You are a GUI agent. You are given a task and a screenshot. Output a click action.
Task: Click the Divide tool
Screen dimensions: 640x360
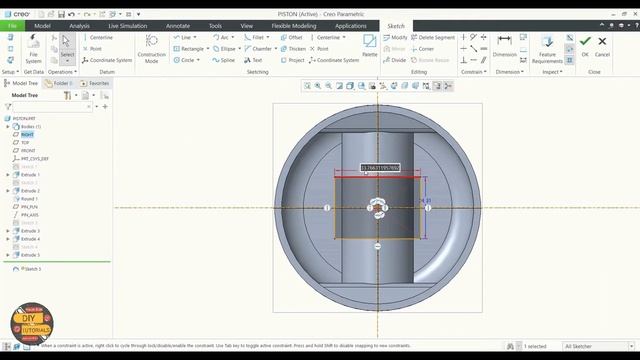pos(394,60)
